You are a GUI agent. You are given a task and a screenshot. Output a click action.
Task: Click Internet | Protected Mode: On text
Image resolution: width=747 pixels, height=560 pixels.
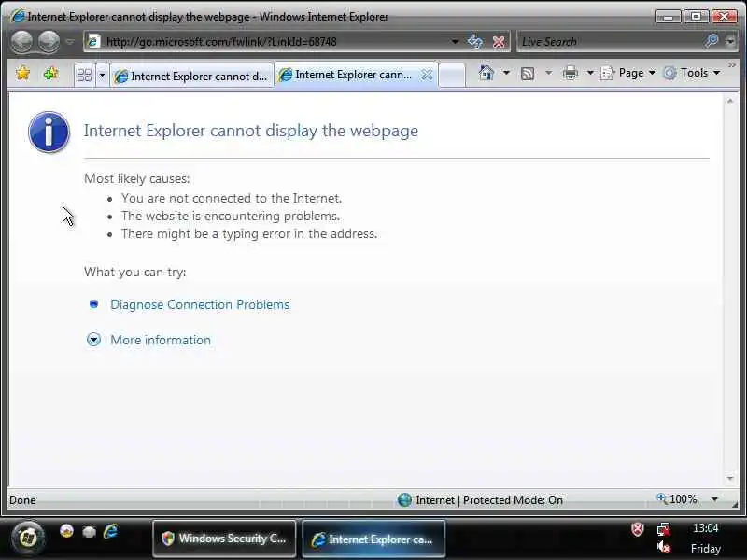click(x=489, y=500)
